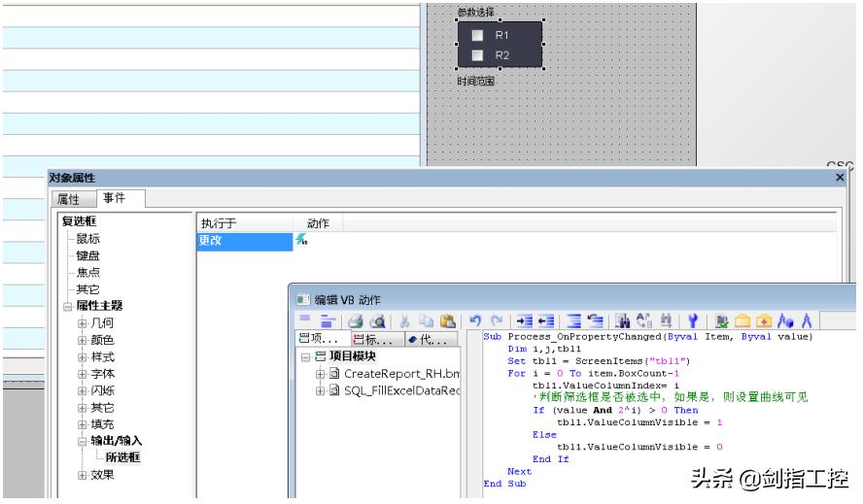Click the paste clipboard icon
863x504 pixels.
(x=446, y=319)
